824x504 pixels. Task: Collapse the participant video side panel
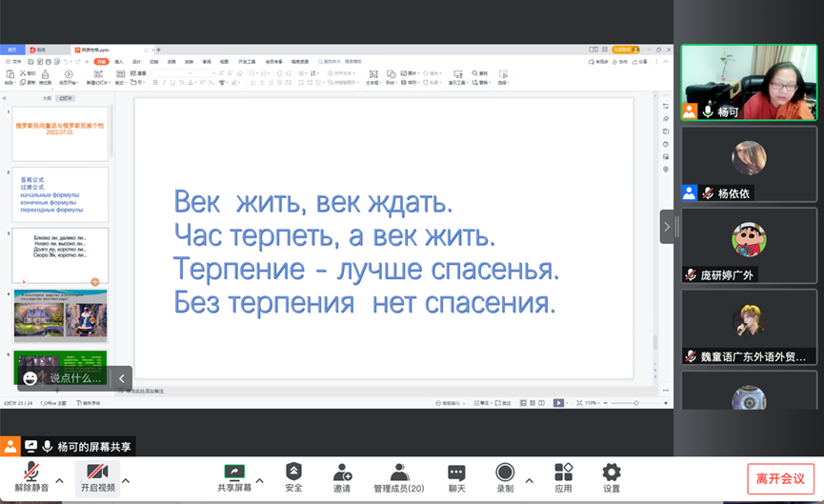point(667,227)
